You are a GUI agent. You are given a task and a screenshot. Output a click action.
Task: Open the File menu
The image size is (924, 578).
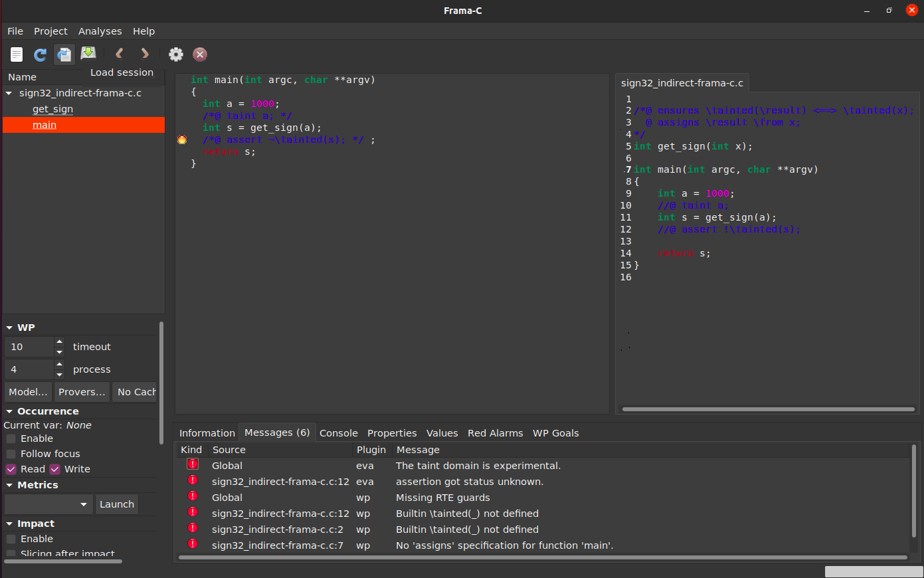(15, 31)
